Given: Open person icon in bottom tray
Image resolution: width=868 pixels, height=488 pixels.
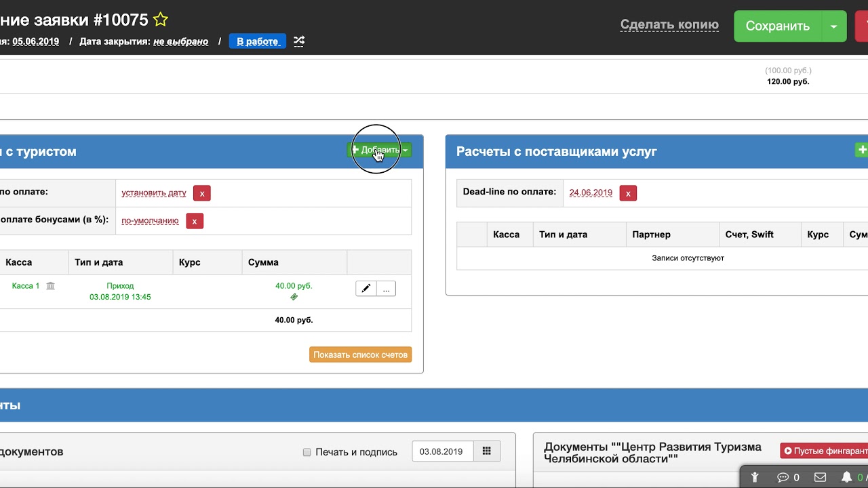Looking at the screenshot, I should (754, 477).
